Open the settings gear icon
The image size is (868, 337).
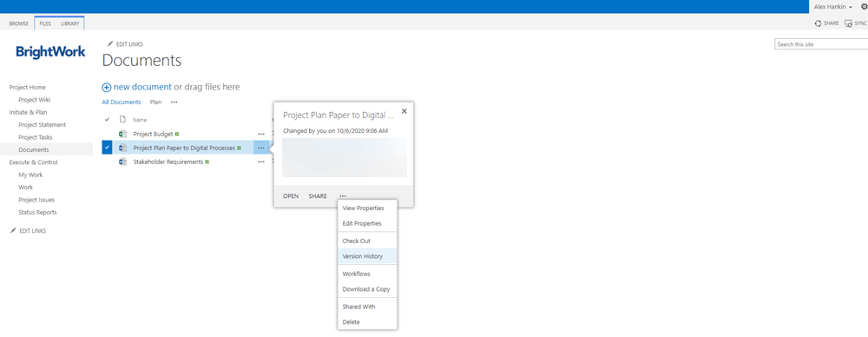pyautogui.click(x=865, y=7)
